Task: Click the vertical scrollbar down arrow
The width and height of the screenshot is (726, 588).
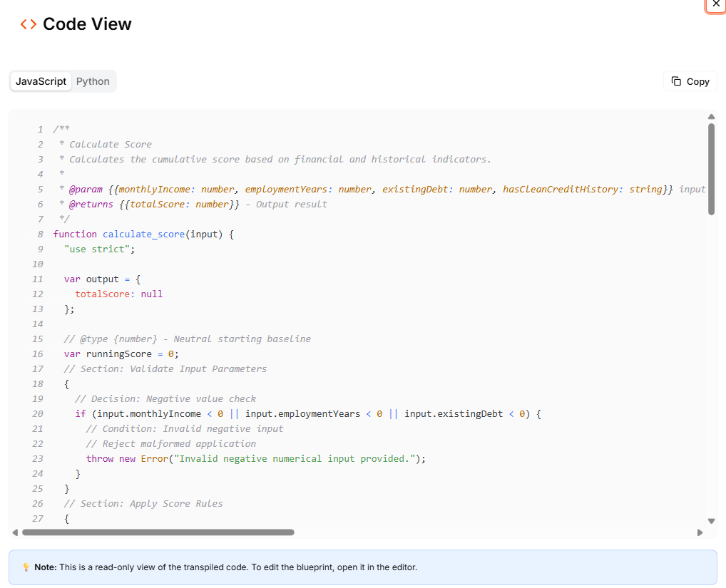Action: [711, 521]
